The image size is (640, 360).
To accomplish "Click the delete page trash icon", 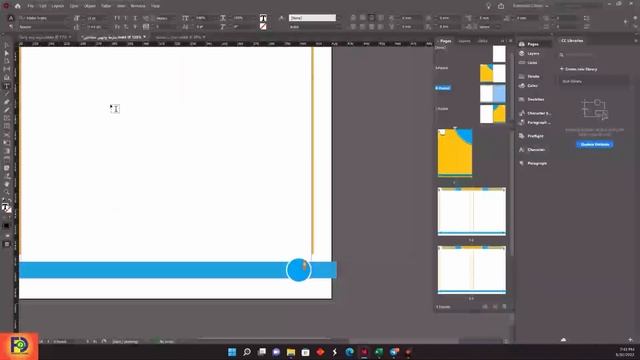I will [504, 307].
